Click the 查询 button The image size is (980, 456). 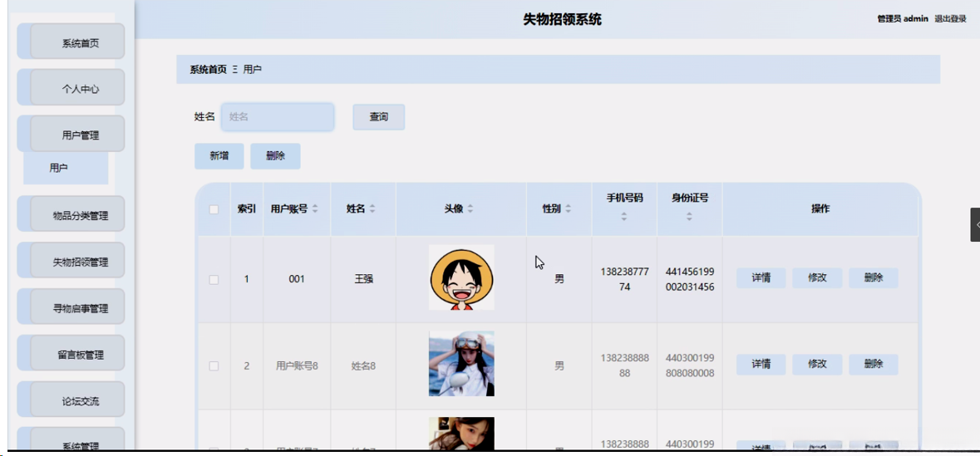(379, 117)
